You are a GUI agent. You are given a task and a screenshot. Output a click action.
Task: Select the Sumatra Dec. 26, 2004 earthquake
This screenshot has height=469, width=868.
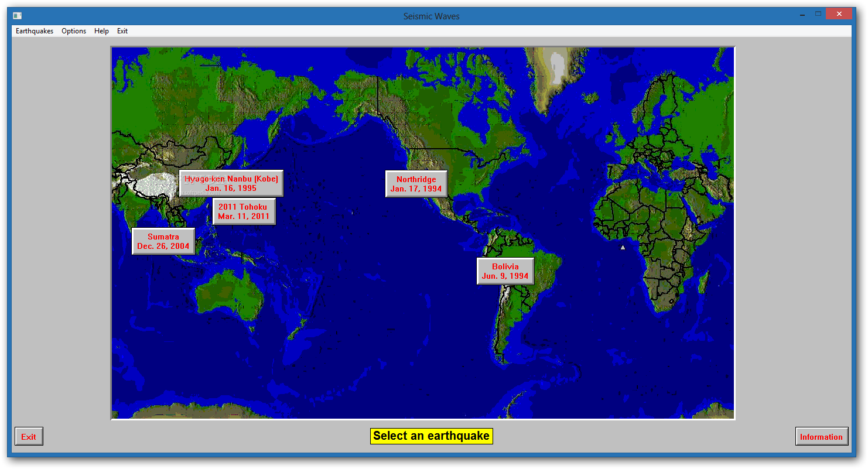click(163, 241)
